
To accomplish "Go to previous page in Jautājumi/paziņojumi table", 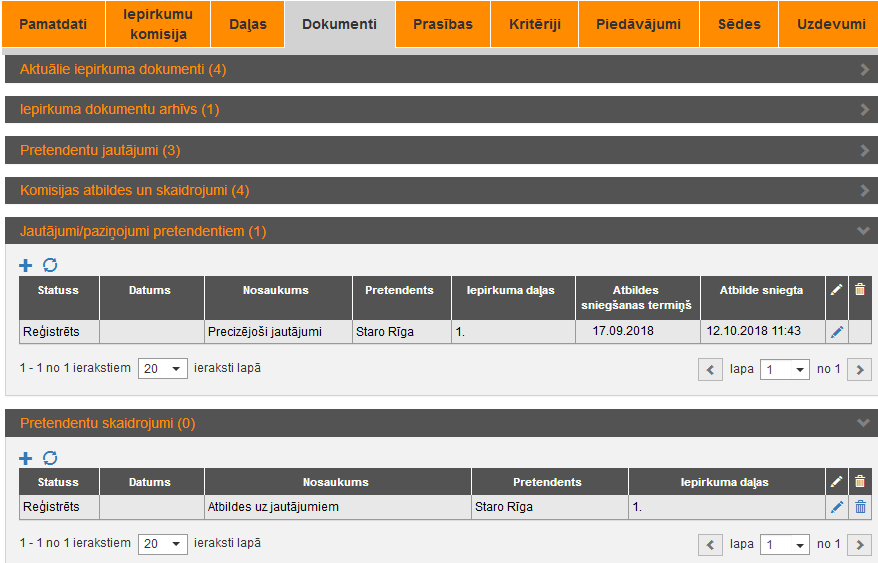I will [710, 370].
